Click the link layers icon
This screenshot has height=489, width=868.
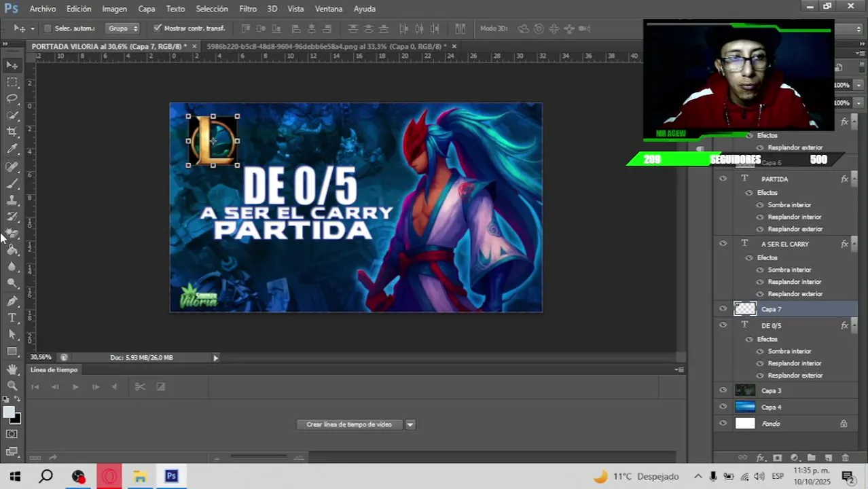743,458
